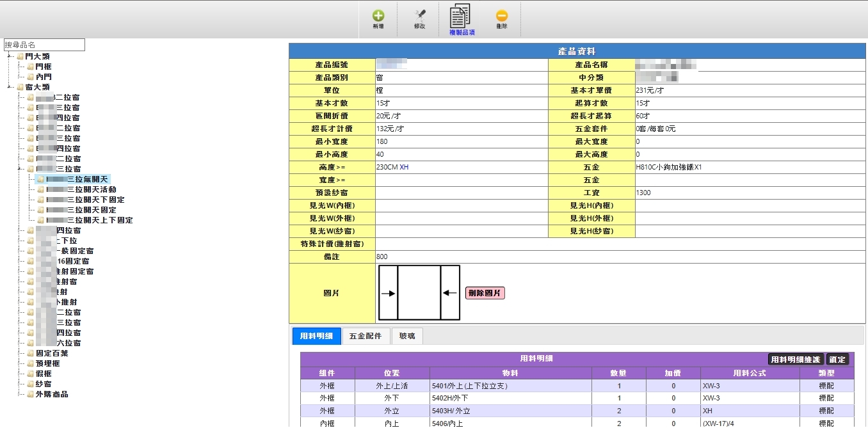Open the 內門 category in tree
Screen dimensions: 868x428
point(44,77)
